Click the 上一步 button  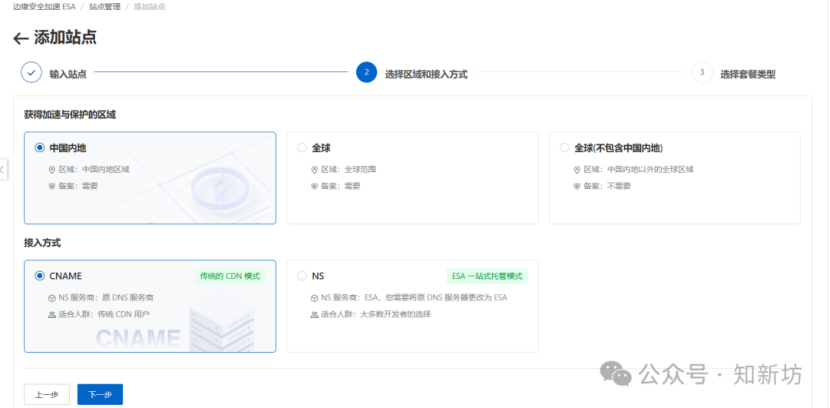click(x=47, y=394)
